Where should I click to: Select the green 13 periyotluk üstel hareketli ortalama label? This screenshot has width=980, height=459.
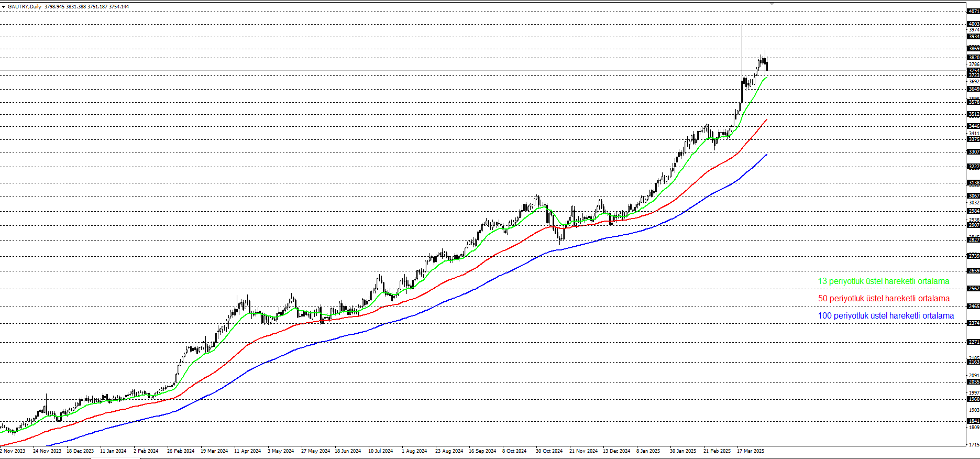[884, 281]
